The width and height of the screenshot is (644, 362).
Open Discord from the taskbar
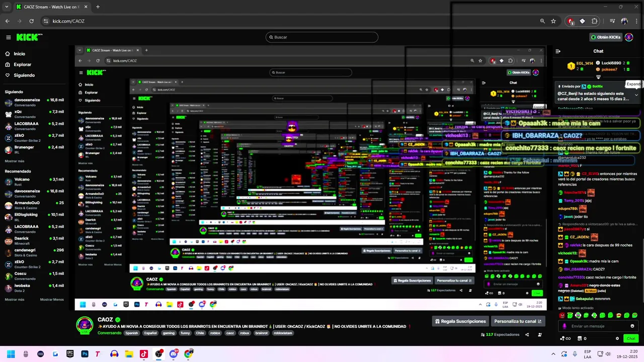pos(173,354)
